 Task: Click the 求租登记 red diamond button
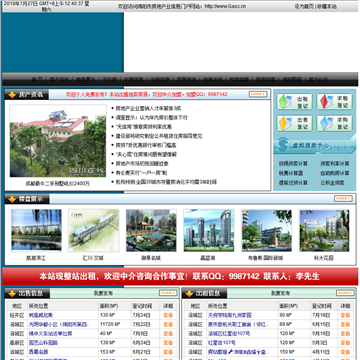[334, 102]
